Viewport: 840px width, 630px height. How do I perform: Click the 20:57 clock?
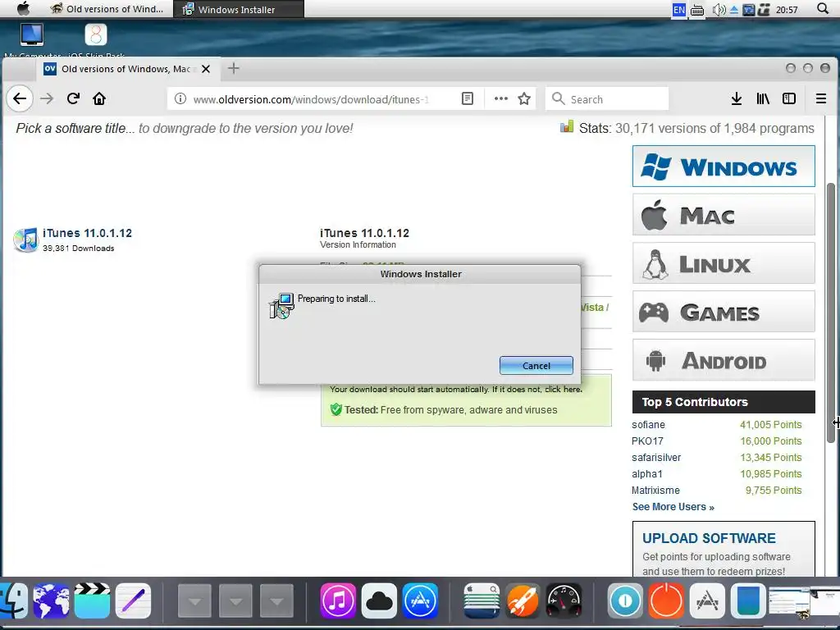click(787, 10)
